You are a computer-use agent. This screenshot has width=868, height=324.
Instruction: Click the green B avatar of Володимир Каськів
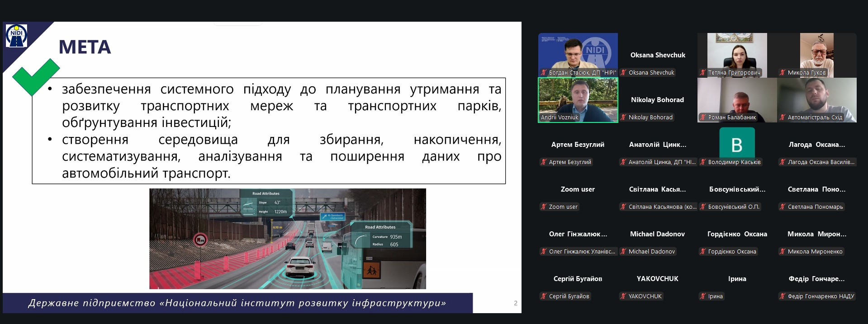coord(737,145)
